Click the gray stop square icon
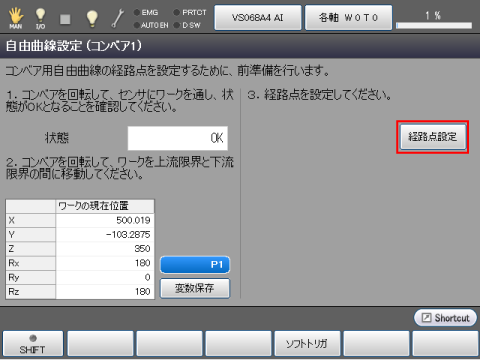Viewport: 480px width, 360px height. (65, 19)
